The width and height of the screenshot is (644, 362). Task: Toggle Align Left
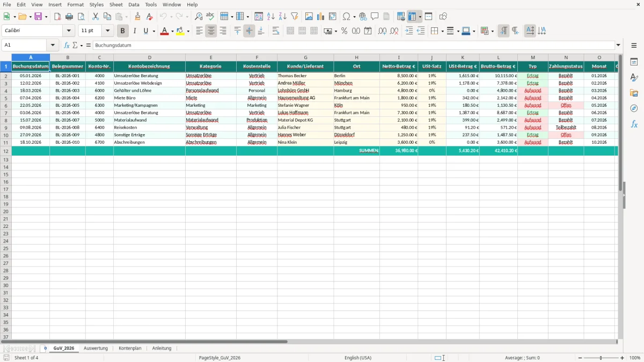pos(199,31)
